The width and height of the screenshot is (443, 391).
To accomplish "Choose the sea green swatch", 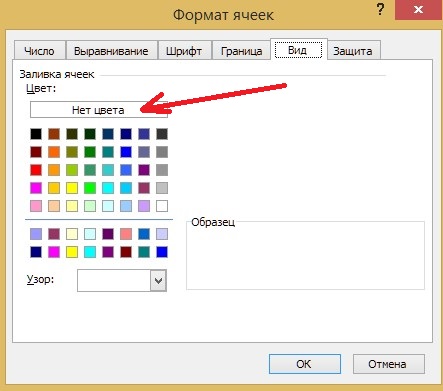I will (x=90, y=170).
